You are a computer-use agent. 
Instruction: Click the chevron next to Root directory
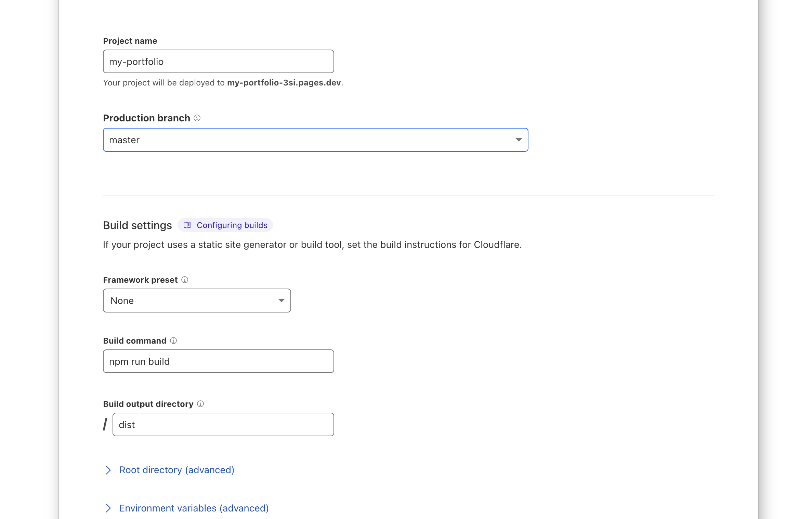108,470
